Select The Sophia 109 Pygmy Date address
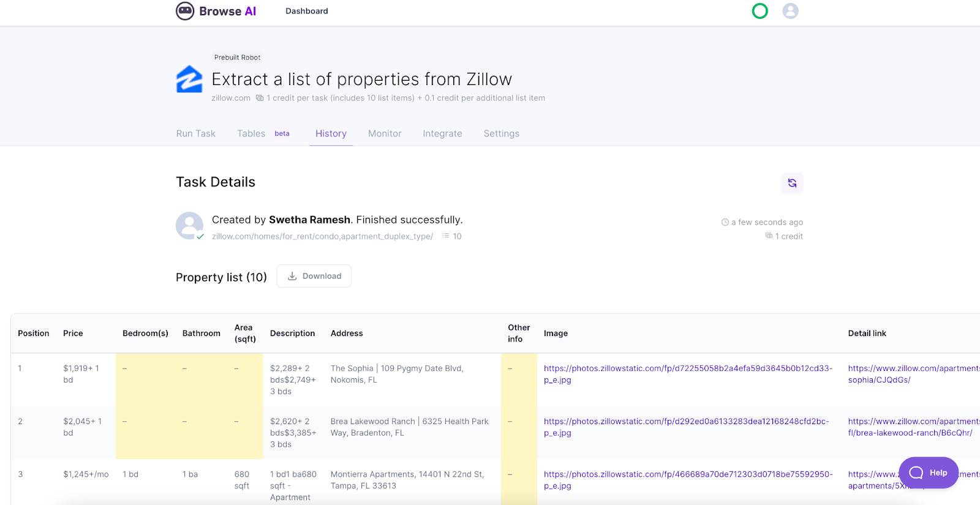Viewport: 980px width, 505px height. click(397, 374)
